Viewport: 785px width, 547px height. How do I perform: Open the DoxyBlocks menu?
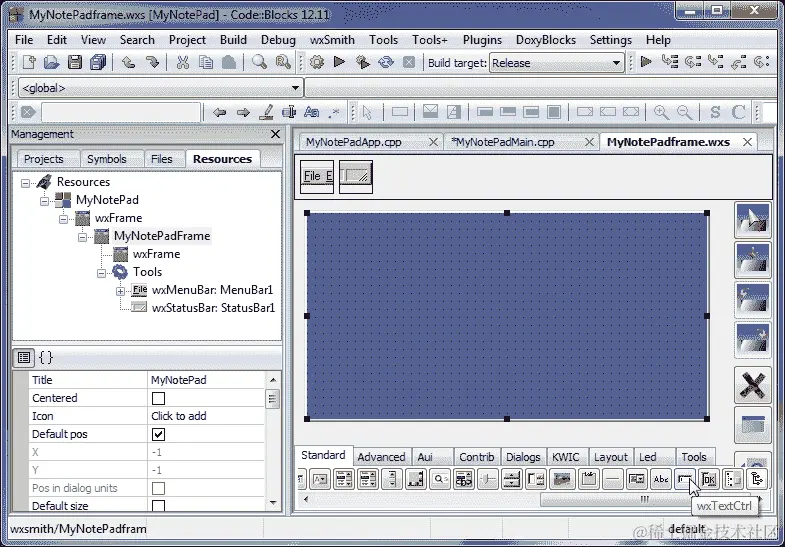[546, 40]
